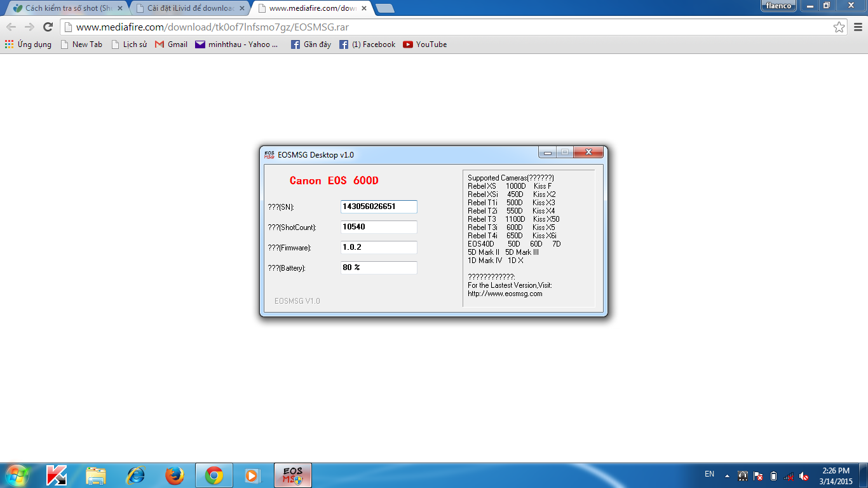The width and height of the screenshot is (868, 488).
Task: Open the Gần đây Facebook bookmark
Action: point(311,44)
